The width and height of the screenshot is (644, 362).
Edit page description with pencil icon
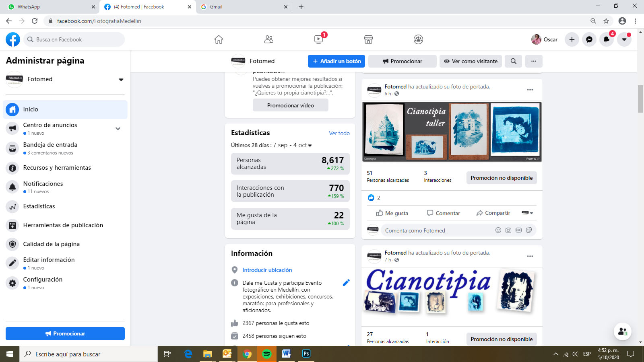(x=346, y=283)
